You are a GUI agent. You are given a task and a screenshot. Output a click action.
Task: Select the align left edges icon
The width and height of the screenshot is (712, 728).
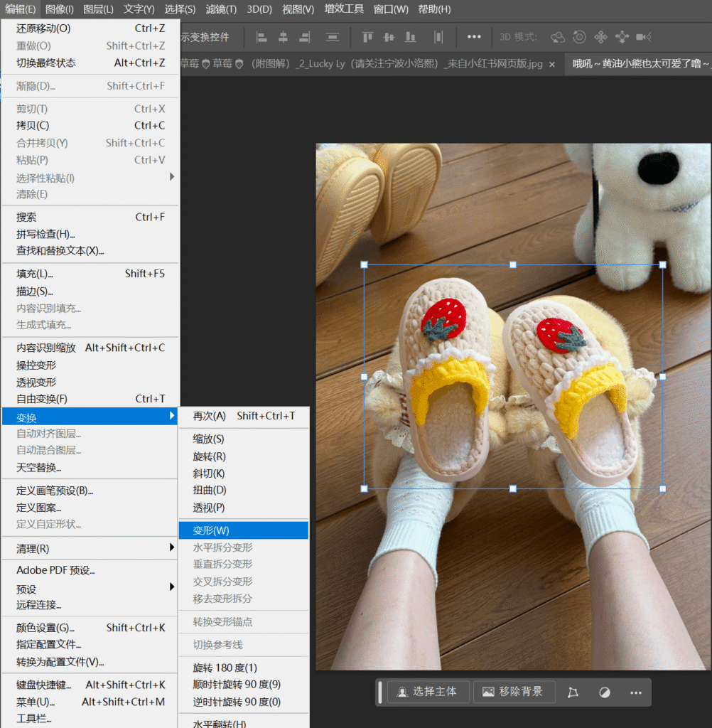[x=261, y=36]
